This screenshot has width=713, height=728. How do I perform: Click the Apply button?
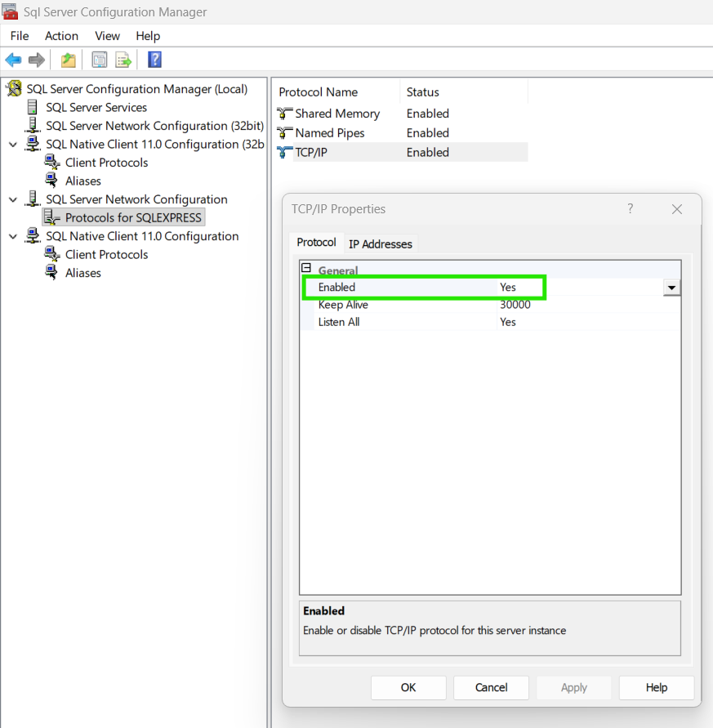point(573,687)
